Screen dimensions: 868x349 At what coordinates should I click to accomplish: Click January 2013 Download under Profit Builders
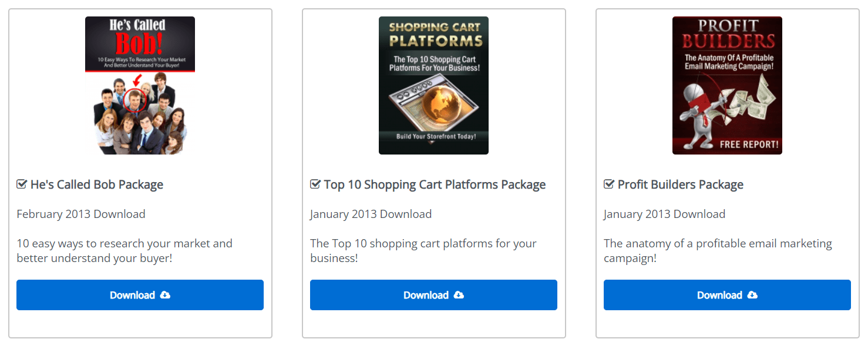click(665, 214)
